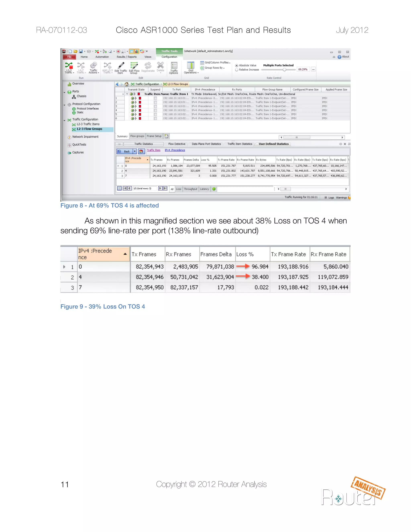Image resolution: width=411 pixels, height=532 pixels.
Task: Open the Grid Operations dropdown
Action: [x=191, y=67]
